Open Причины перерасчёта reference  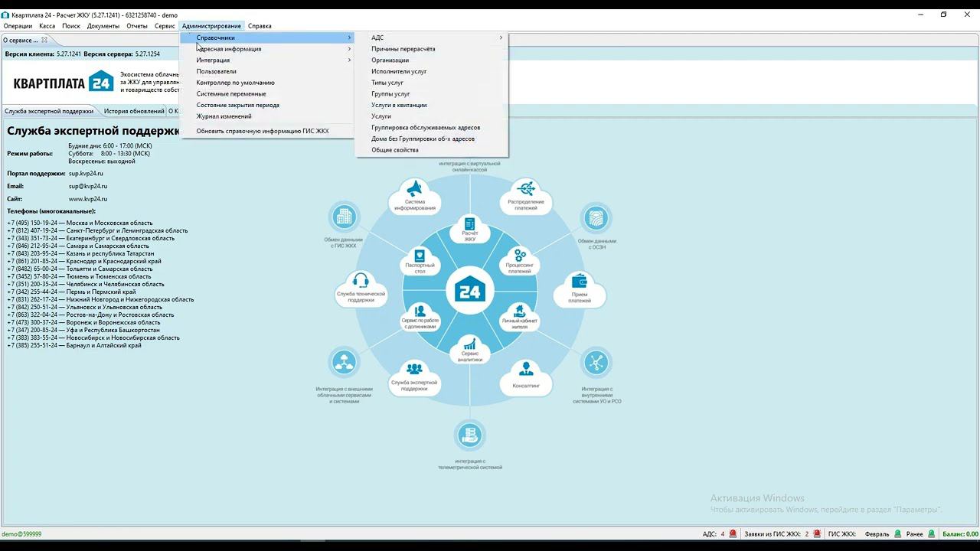[432, 49]
